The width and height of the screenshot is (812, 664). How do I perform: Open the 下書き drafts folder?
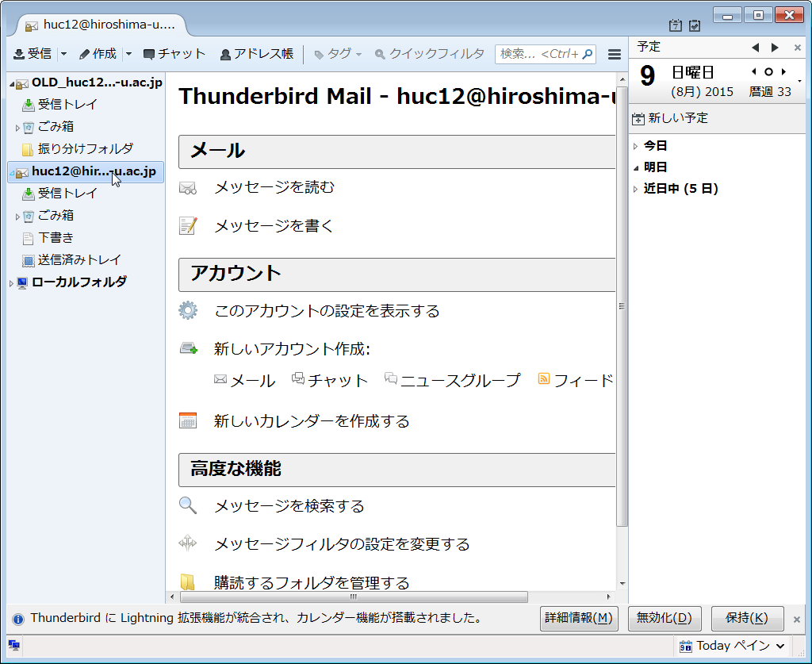coord(56,238)
